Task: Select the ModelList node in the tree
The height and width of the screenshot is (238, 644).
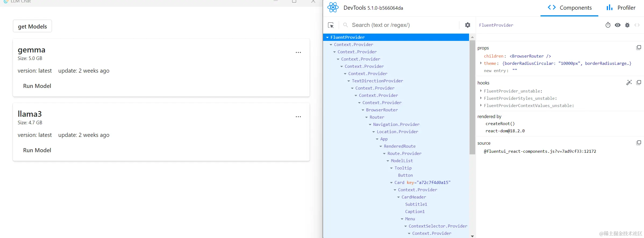Action: click(x=402, y=161)
